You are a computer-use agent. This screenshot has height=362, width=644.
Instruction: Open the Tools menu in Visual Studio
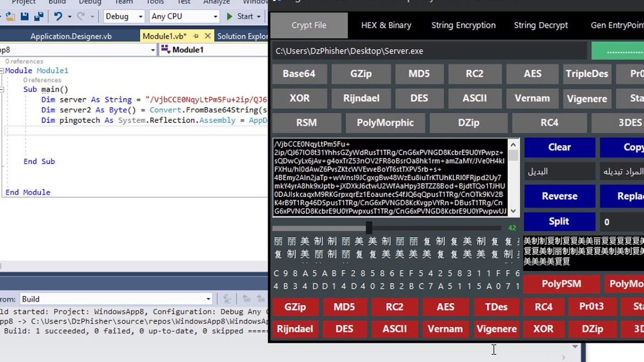(154, 2)
